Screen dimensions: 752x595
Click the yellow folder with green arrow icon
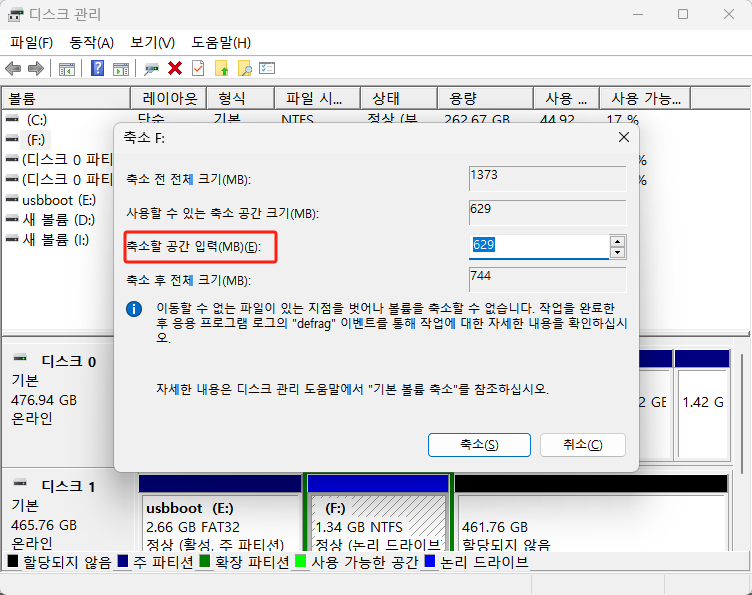point(222,69)
